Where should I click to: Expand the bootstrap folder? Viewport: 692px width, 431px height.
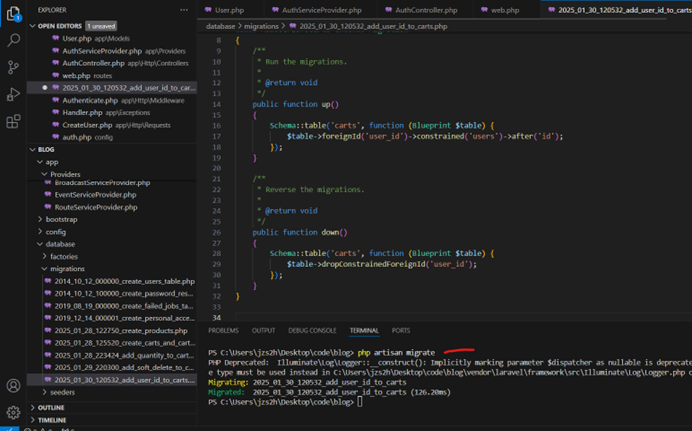(x=60, y=219)
